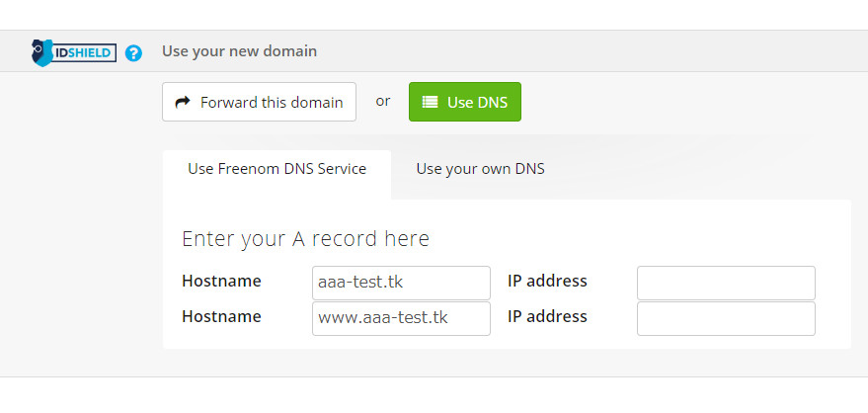Screen dimensions: 868x413
Task: Click the first row IP address label
Action: coord(547,281)
